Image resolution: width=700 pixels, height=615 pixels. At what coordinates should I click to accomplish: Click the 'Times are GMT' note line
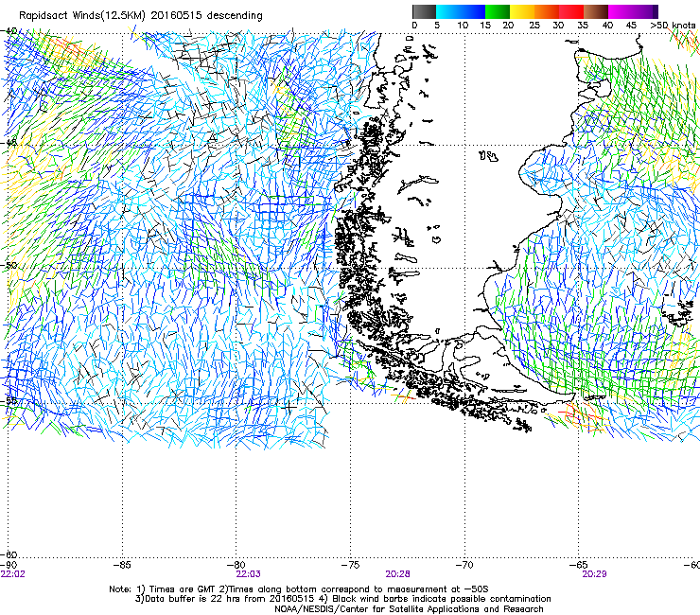click(x=299, y=589)
